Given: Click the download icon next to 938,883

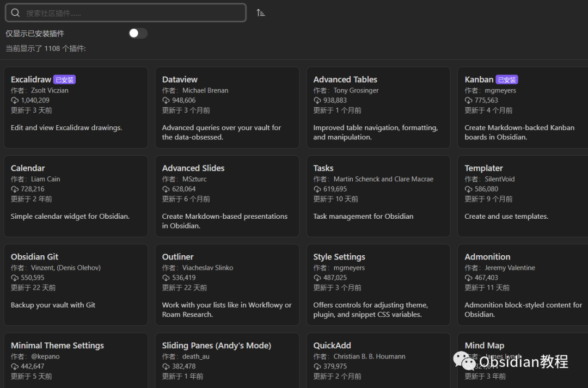Looking at the screenshot, I should tap(317, 101).
